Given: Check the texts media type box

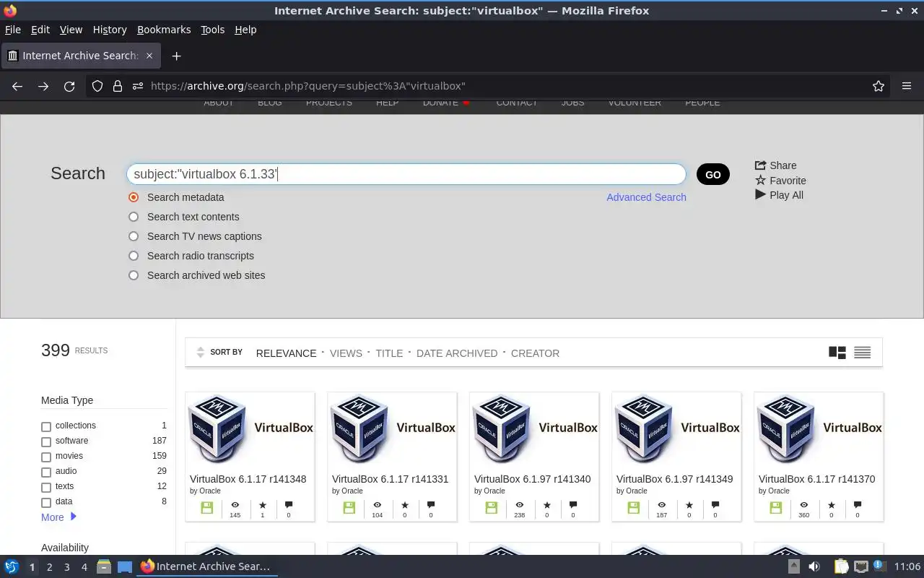Looking at the screenshot, I should tap(46, 488).
